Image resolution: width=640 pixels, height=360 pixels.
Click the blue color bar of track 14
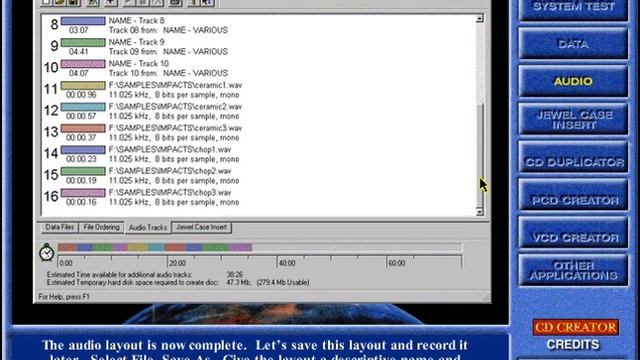83,150
